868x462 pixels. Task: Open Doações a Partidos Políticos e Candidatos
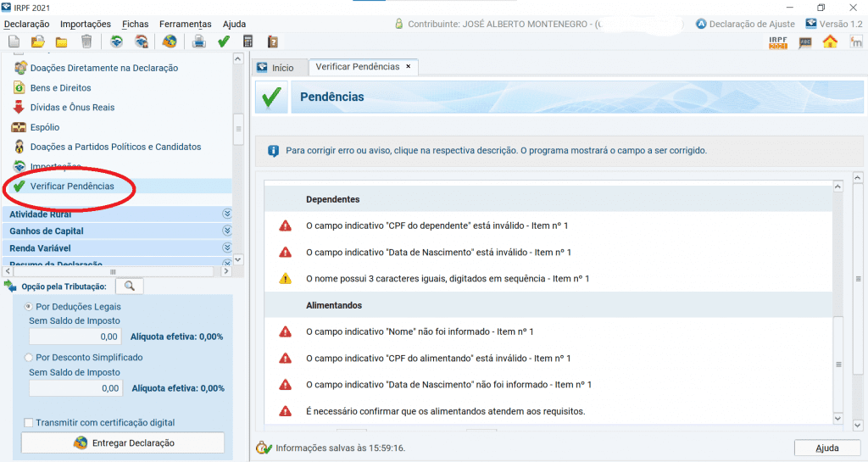[x=115, y=147]
